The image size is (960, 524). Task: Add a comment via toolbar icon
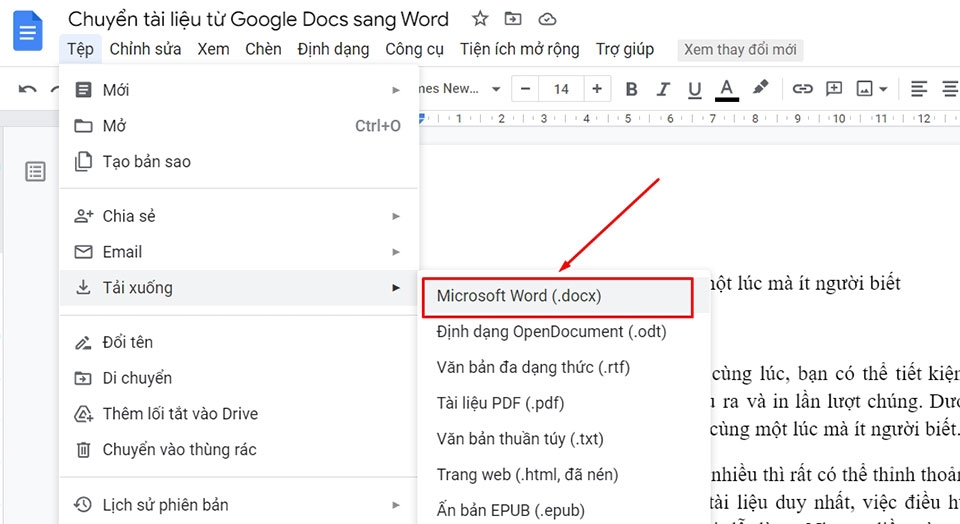[834, 89]
